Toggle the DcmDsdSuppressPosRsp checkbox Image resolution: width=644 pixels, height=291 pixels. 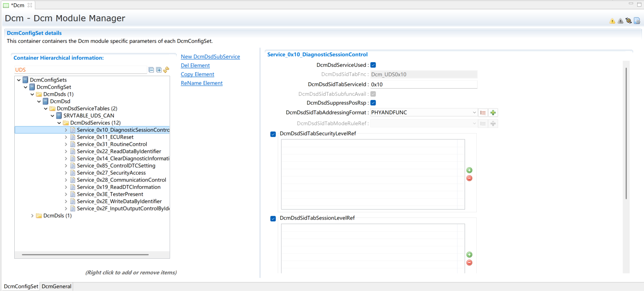[373, 102]
